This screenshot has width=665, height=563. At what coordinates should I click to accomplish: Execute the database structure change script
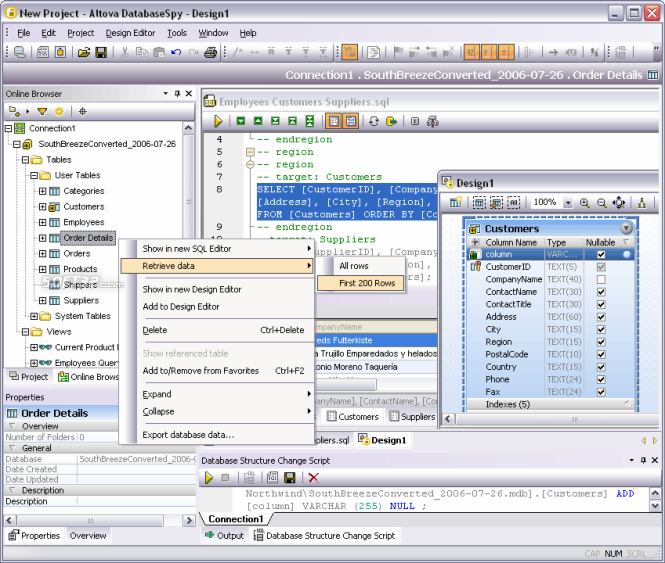click(209, 478)
